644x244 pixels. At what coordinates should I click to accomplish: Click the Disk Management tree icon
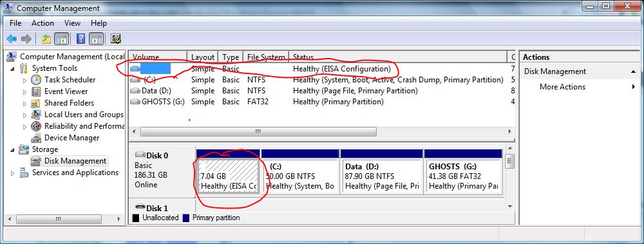click(x=37, y=161)
